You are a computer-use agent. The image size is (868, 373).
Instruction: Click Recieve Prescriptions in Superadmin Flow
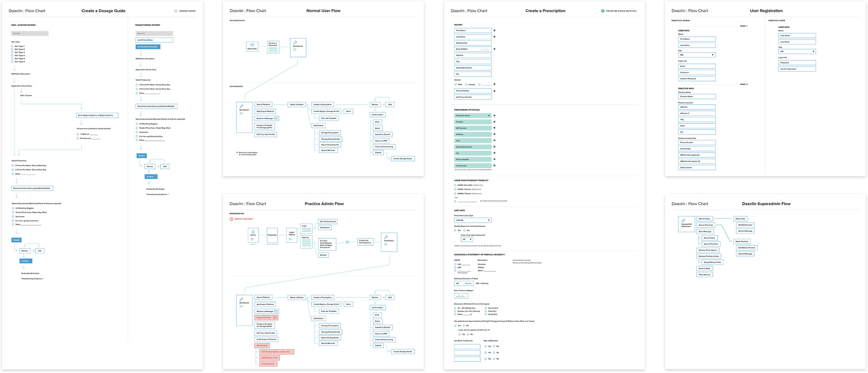(x=708, y=250)
